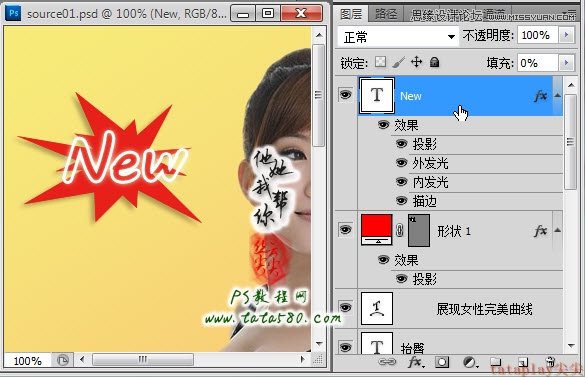
Task: Enable lock transparent pixels
Action: pos(381,62)
